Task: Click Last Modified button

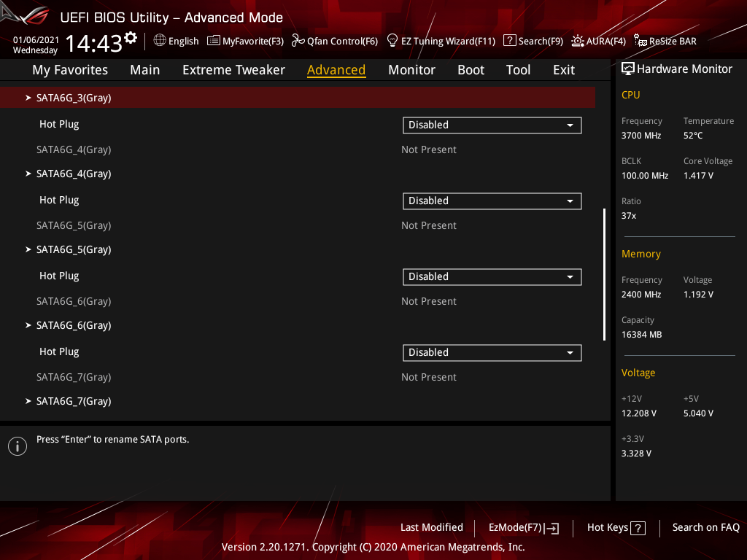Action: [432, 528]
